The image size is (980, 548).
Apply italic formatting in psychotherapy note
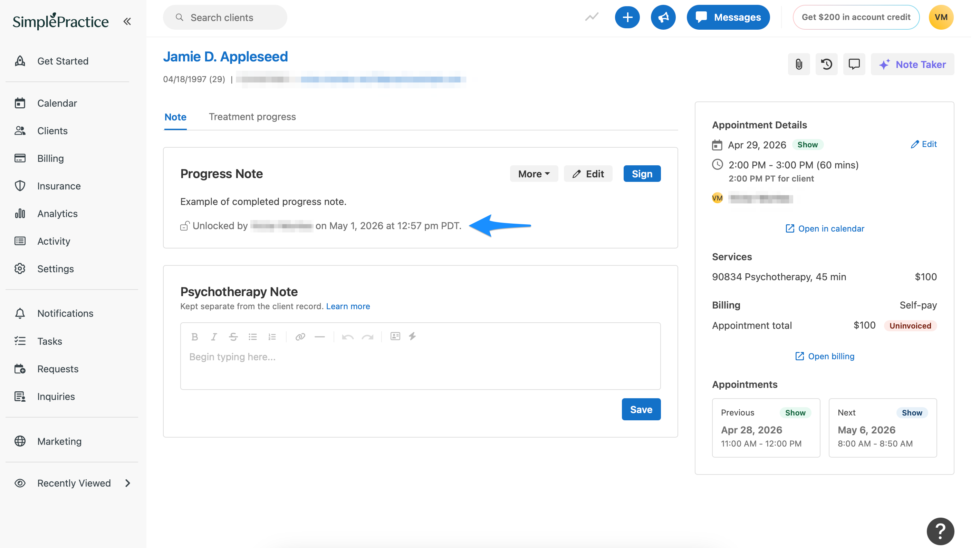(x=214, y=336)
